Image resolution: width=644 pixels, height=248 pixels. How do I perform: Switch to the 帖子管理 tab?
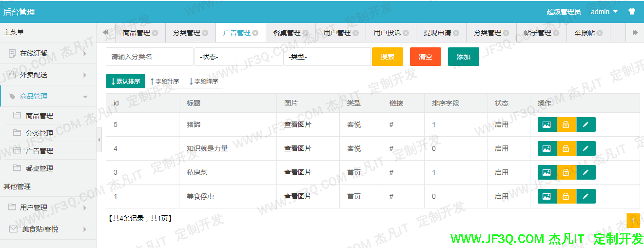click(x=538, y=33)
